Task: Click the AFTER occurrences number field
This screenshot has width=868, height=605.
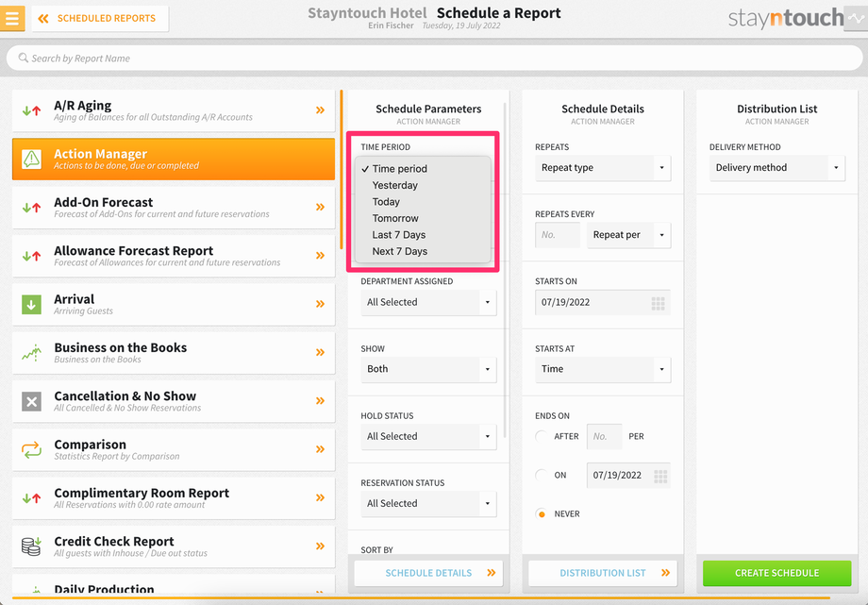Action: [604, 437]
